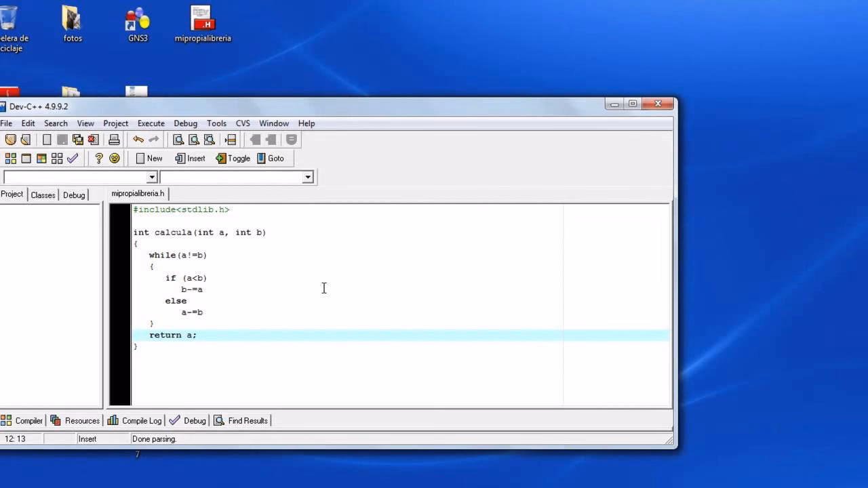Expand the second function list dropdown
The image size is (868, 488).
[308, 177]
